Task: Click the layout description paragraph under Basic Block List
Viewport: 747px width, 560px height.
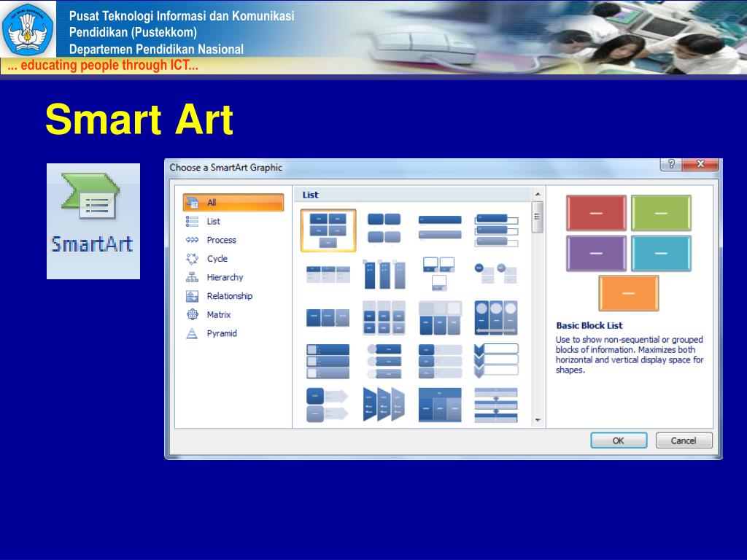Action: 630,355
